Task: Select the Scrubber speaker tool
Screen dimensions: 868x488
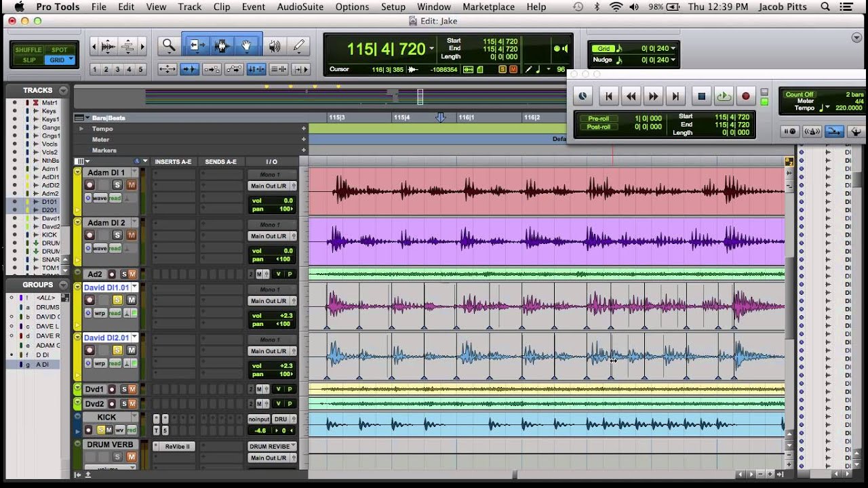Action: pyautogui.click(x=274, y=46)
